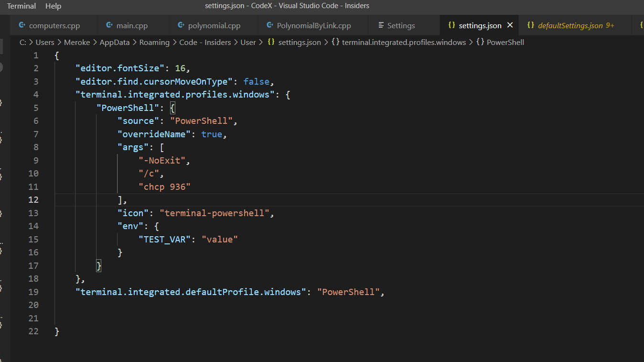The width and height of the screenshot is (644, 362).
Task: Click the "/c" argument string
Action: [149, 174]
